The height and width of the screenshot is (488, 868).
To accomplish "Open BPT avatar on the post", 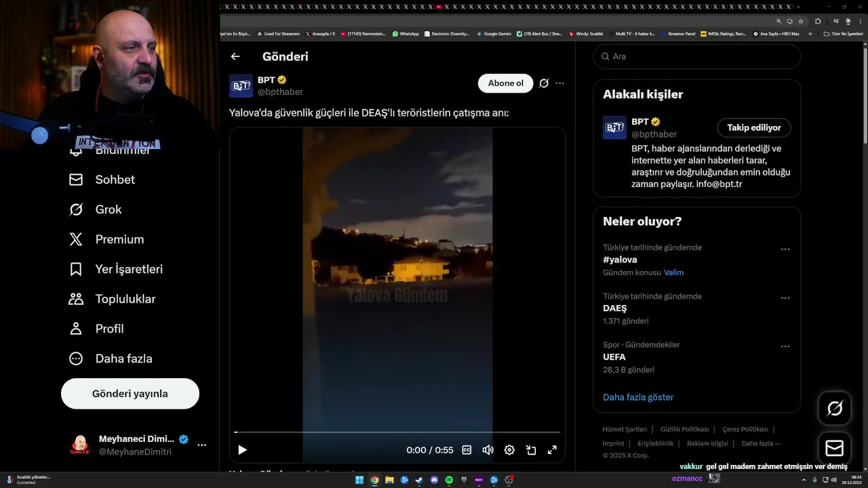I will click(x=241, y=86).
